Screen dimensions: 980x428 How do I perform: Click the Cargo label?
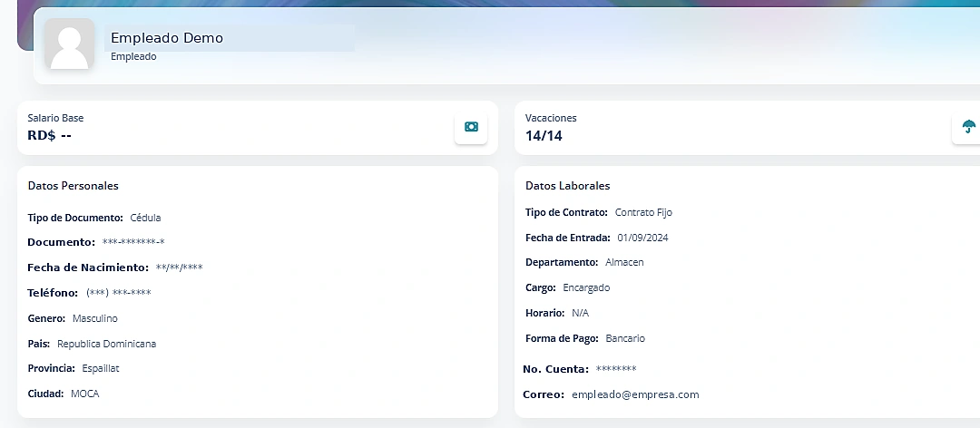[x=541, y=288]
